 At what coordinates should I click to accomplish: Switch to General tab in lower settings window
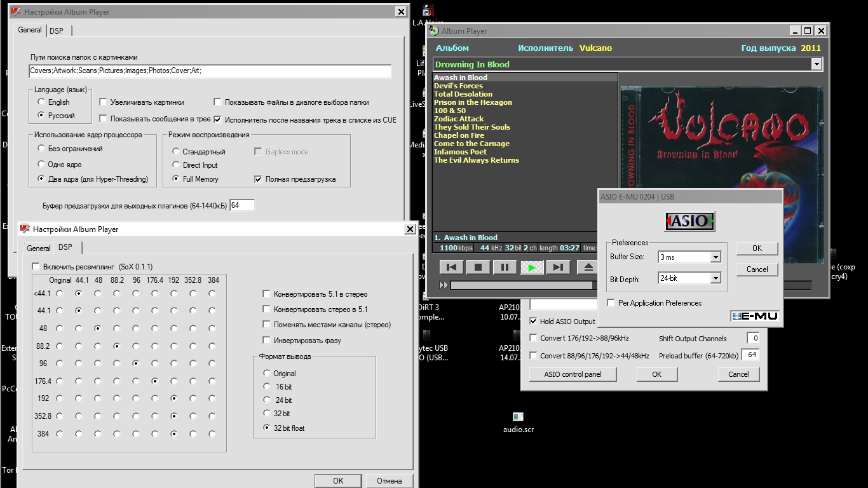click(x=39, y=248)
